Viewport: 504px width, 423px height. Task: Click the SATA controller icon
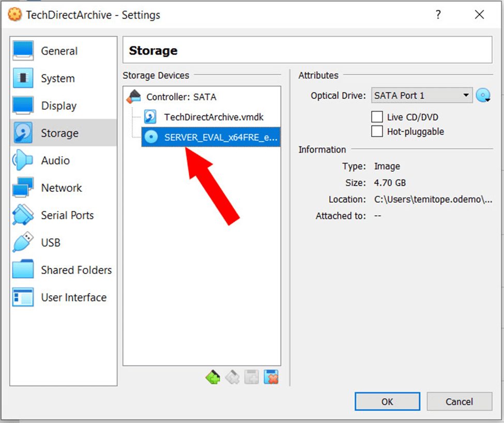134,96
